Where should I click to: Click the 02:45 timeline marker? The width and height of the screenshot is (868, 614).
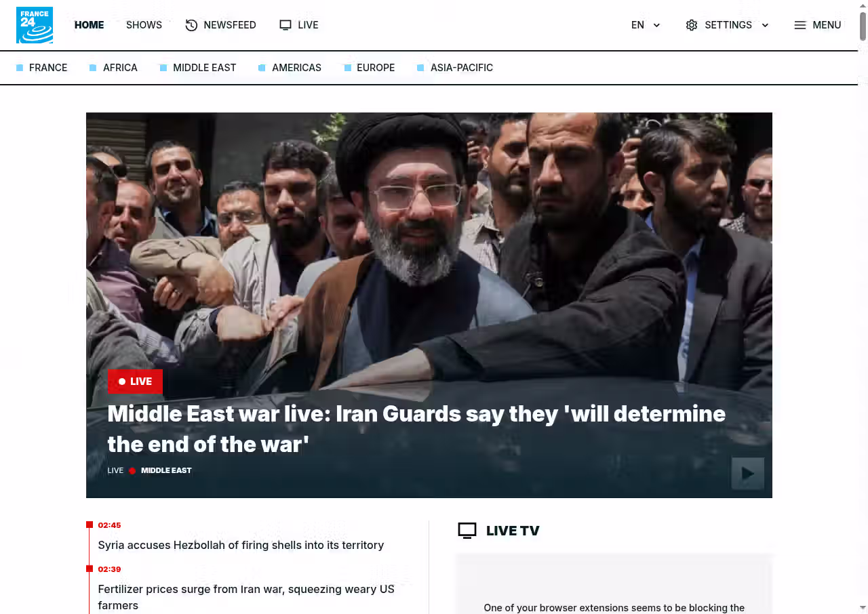click(109, 525)
